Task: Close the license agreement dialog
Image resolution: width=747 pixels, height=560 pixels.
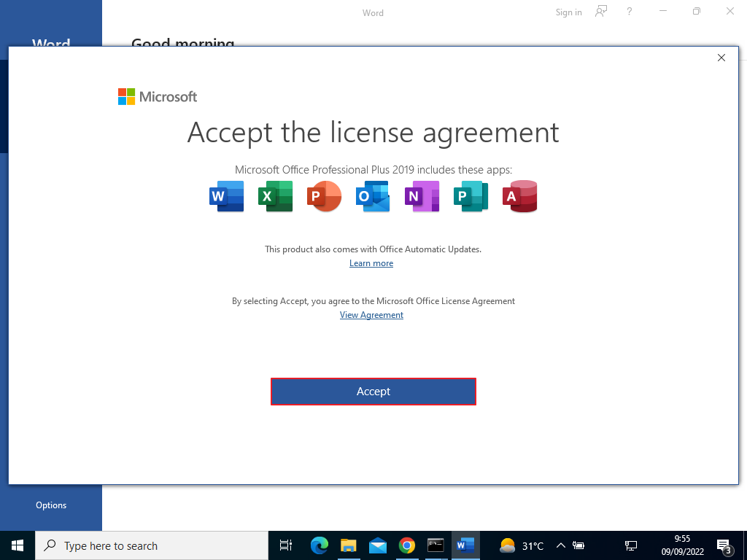Action: point(721,58)
